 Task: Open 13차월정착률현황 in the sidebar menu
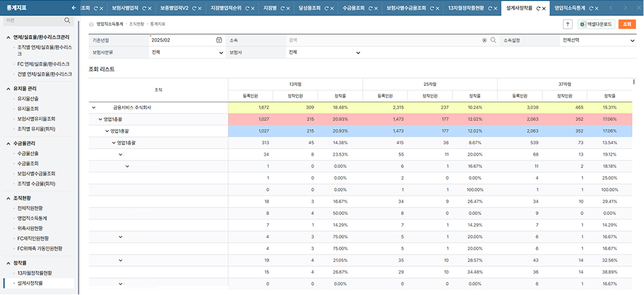pyautogui.click(x=34, y=273)
